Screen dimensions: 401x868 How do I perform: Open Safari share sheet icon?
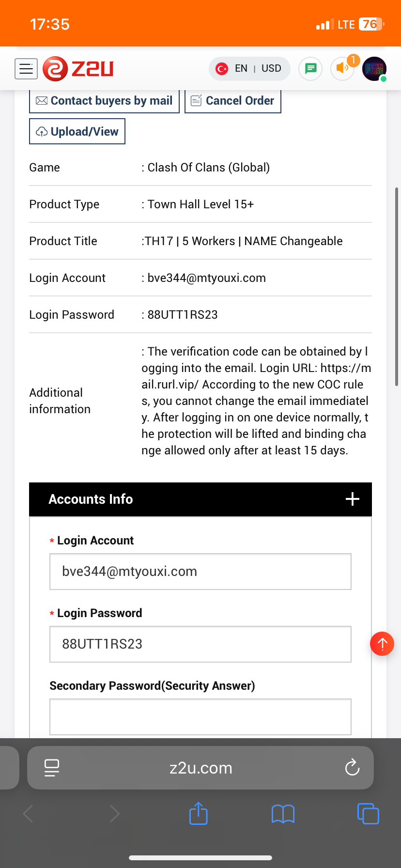199,813
